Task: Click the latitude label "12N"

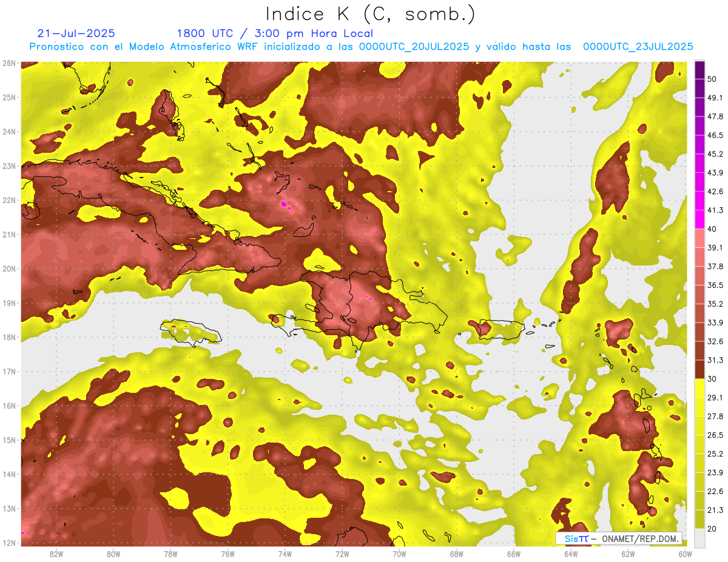Action: [9, 543]
